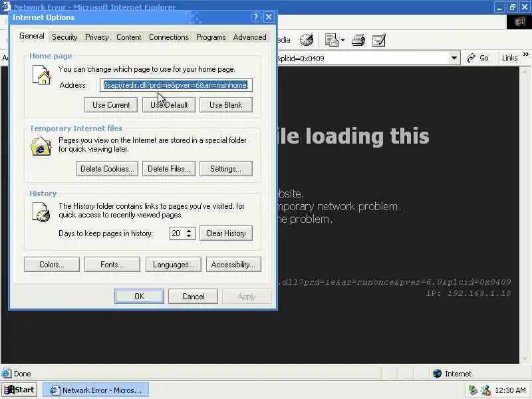Decrease days to keep history
The image size is (532, 399).
(189, 236)
